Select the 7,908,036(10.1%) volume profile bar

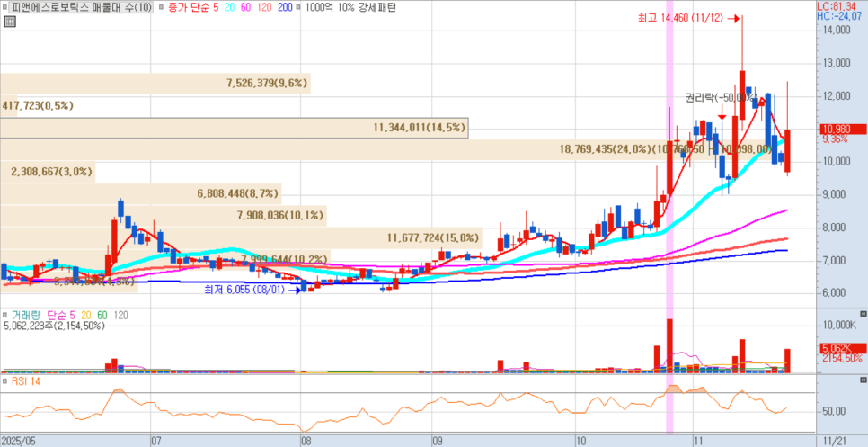(x=164, y=216)
